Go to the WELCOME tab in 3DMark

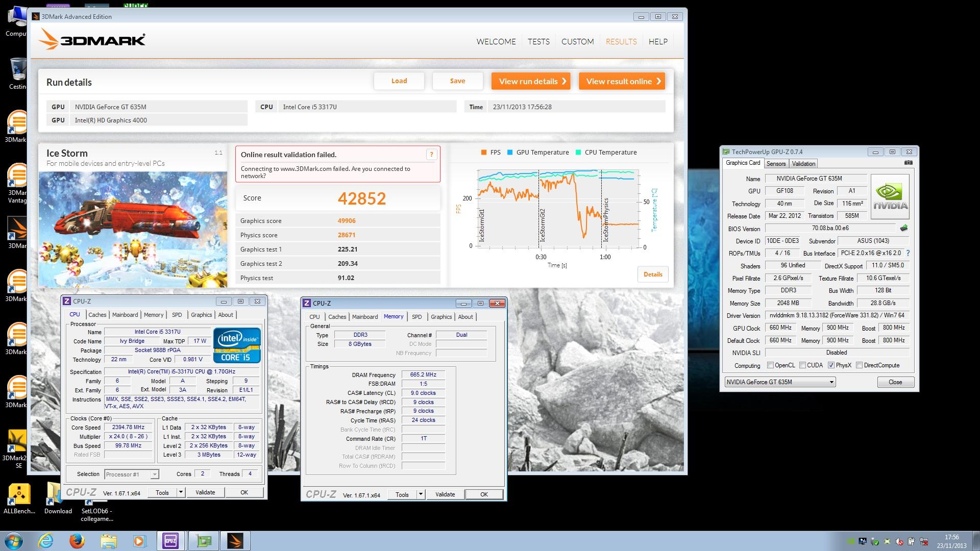(x=496, y=42)
